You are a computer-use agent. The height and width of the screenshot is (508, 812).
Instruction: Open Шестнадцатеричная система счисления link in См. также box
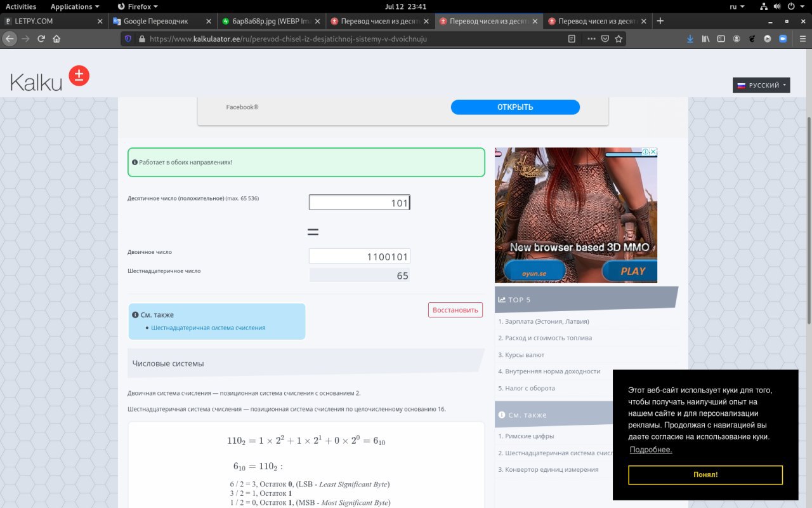coord(208,328)
